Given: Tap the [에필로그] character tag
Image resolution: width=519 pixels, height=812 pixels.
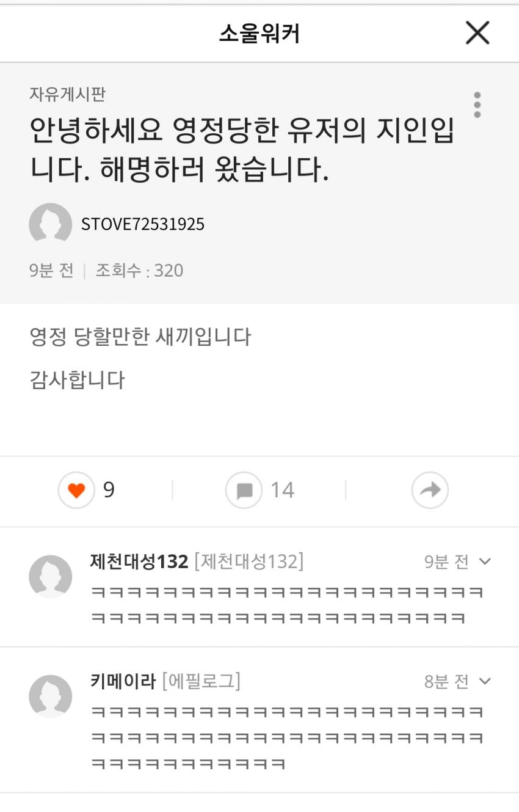Looking at the screenshot, I should pyautogui.click(x=201, y=681).
